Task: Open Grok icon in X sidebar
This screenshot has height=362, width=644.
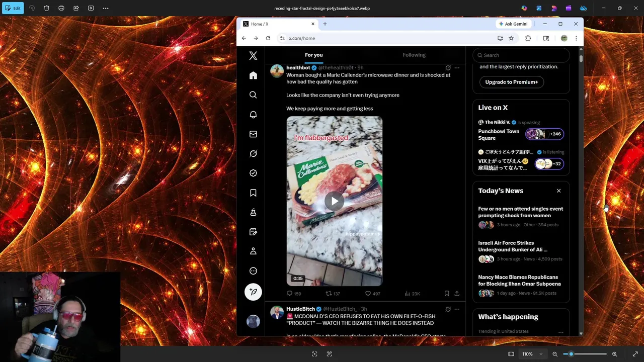Action: pos(253,154)
